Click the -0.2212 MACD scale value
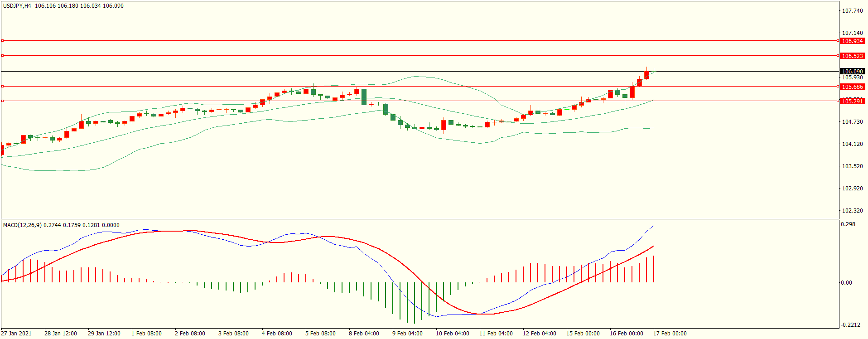The width and height of the screenshot is (868, 339). coord(850,324)
